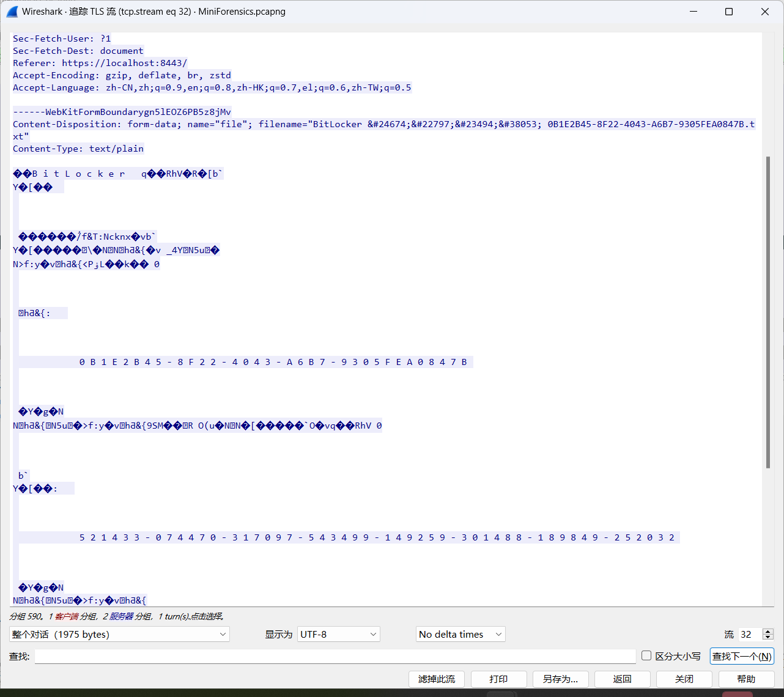Maximize the Follow TLS Stream window

[729, 12]
